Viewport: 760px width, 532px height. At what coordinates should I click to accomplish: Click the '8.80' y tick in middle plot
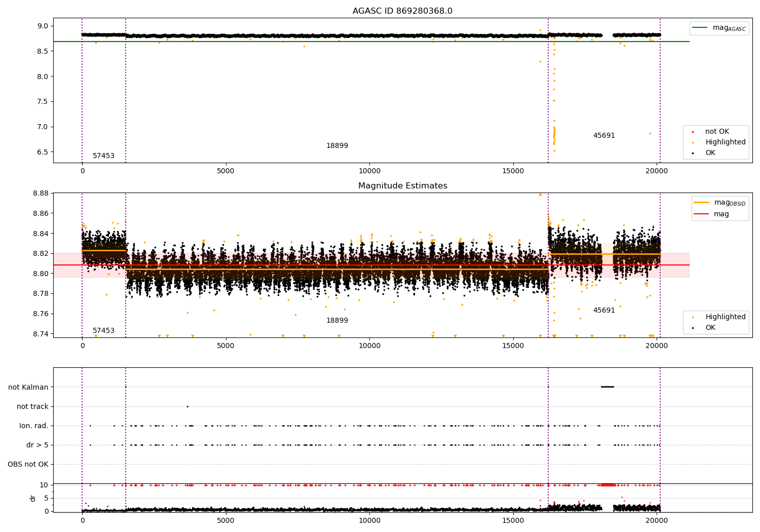click(41, 274)
